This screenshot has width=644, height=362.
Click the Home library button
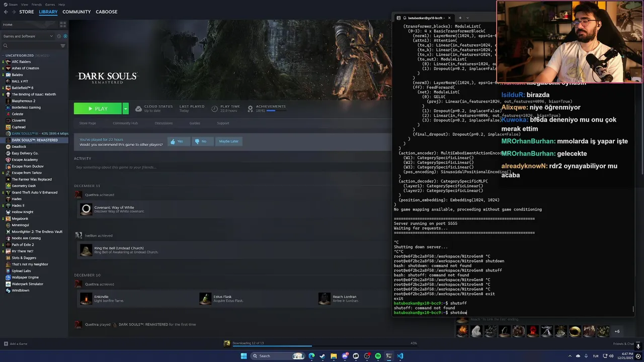pos(30,25)
